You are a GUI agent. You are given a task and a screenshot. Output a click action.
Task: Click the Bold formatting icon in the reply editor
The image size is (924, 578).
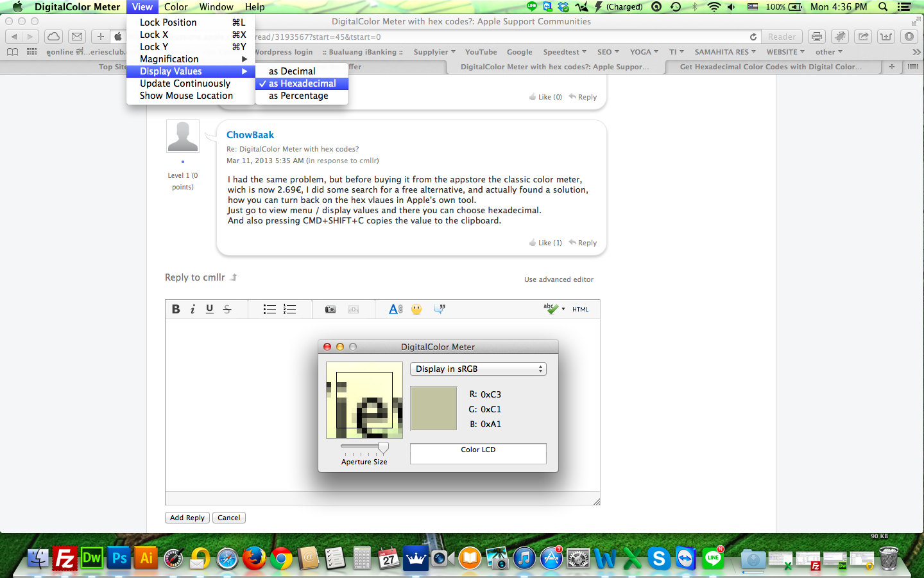coord(176,309)
